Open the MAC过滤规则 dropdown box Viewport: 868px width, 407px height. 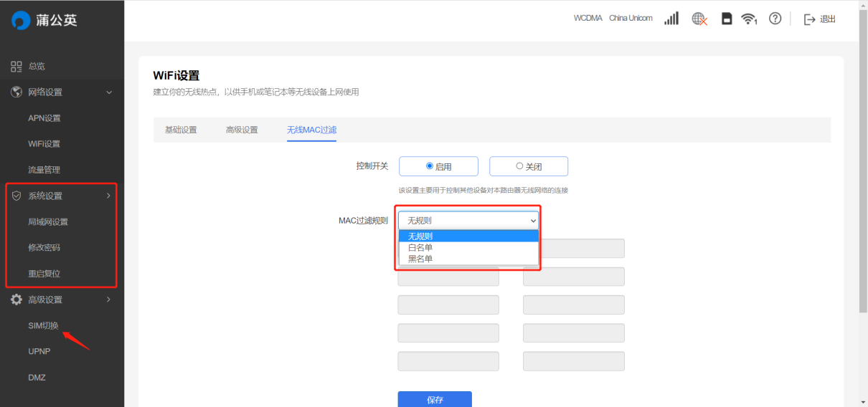click(x=468, y=221)
